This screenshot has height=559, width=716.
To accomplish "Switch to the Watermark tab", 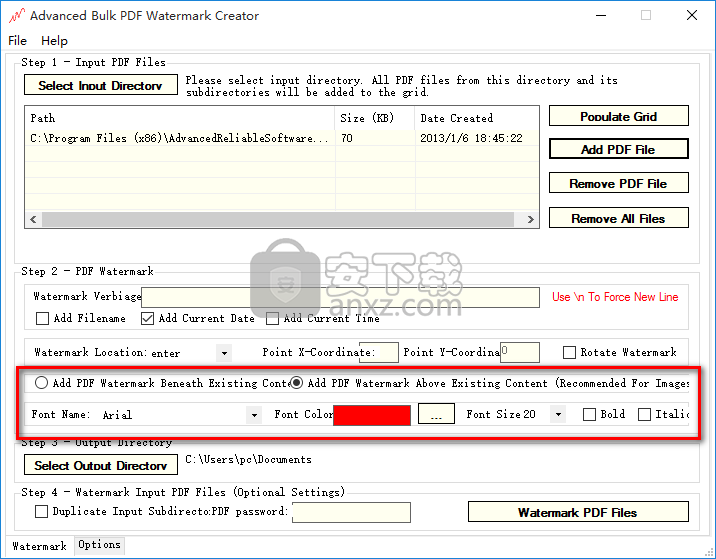I will 39,546.
